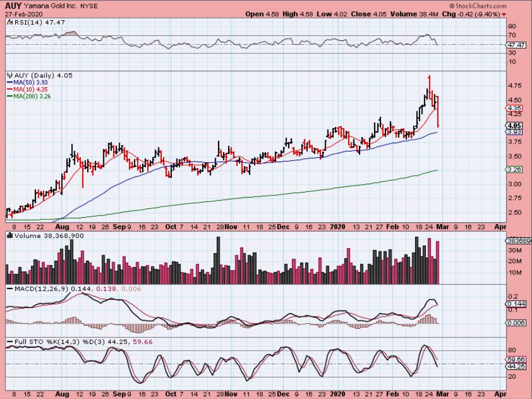
Task: Click the red line swatch of MA(10) legend
Action: tap(10, 89)
